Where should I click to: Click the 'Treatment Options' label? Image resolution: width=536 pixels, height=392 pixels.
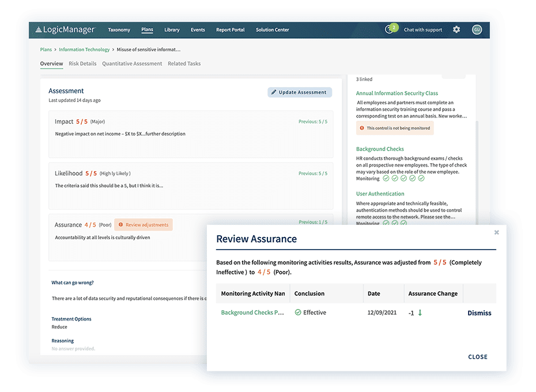point(71,319)
